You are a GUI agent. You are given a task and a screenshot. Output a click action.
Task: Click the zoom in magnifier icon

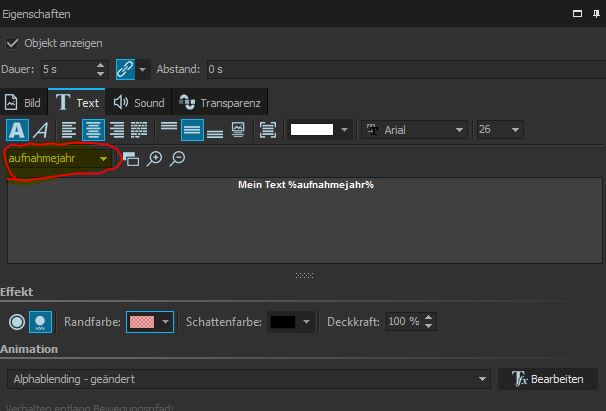(154, 159)
